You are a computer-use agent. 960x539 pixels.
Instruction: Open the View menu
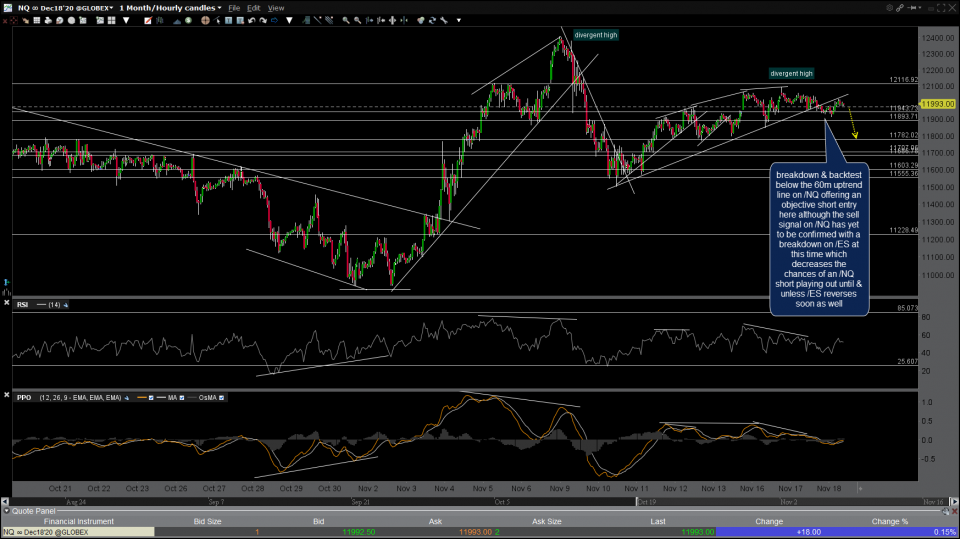pos(276,8)
